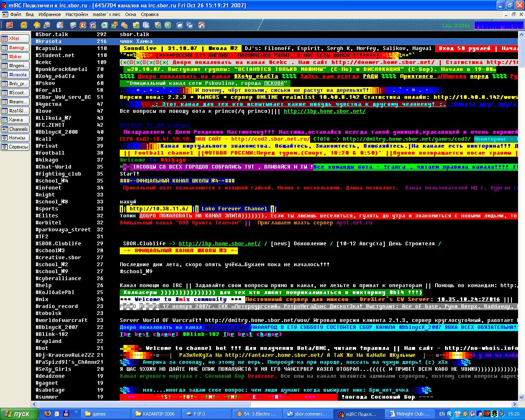Open options via the orange gear toolbar icon

[x=24, y=25]
